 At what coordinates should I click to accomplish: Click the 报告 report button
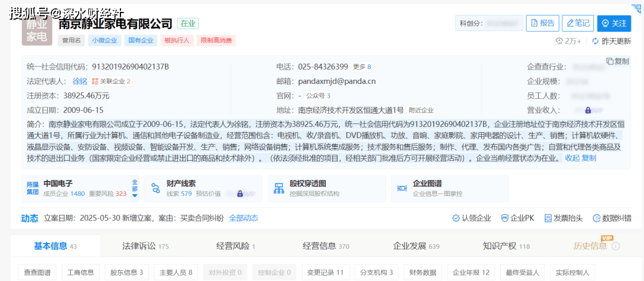(x=542, y=23)
